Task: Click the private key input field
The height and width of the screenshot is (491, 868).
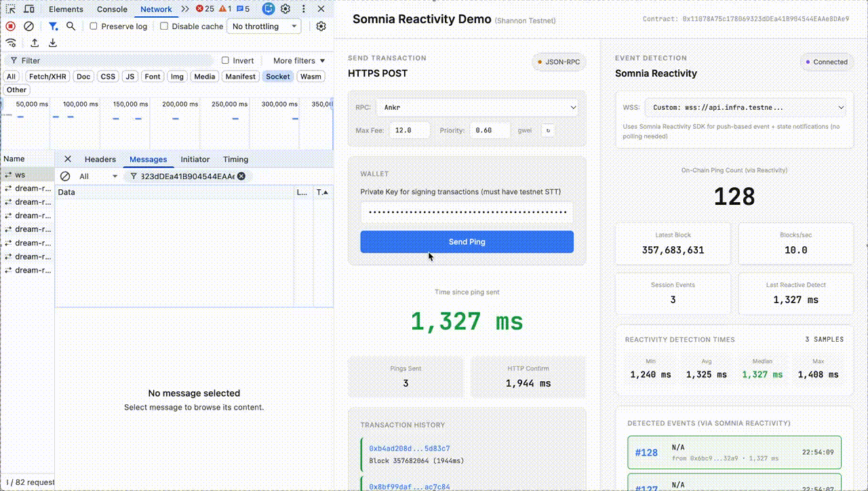Action: click(x=467, y=212)
